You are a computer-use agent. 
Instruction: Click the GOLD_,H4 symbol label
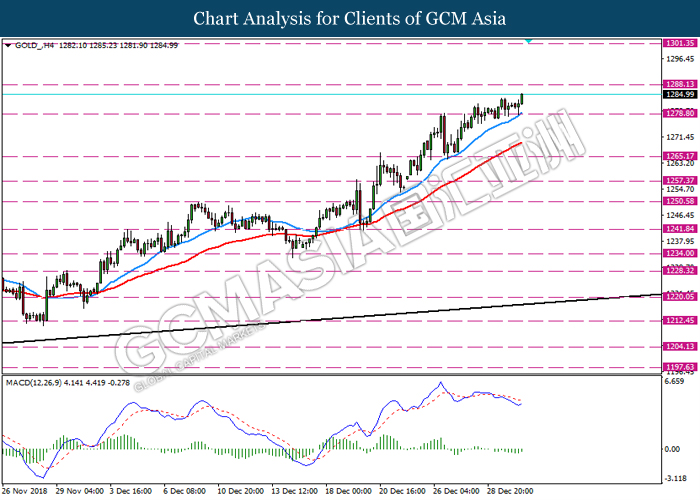[34, 45]
